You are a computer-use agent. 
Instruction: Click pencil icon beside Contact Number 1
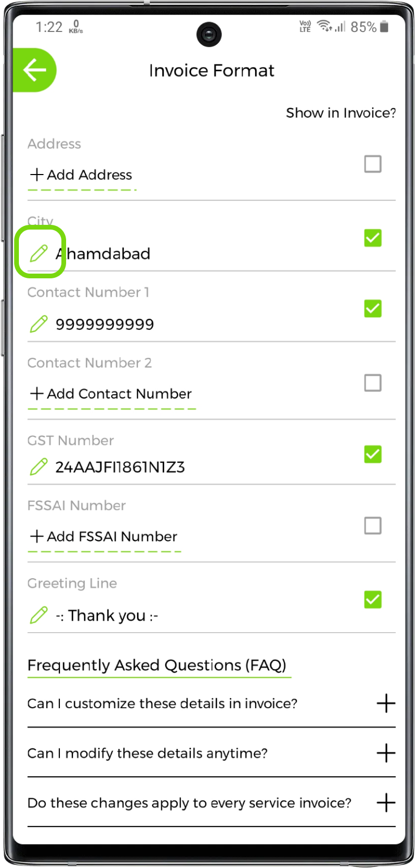click(x=39, y=324)
